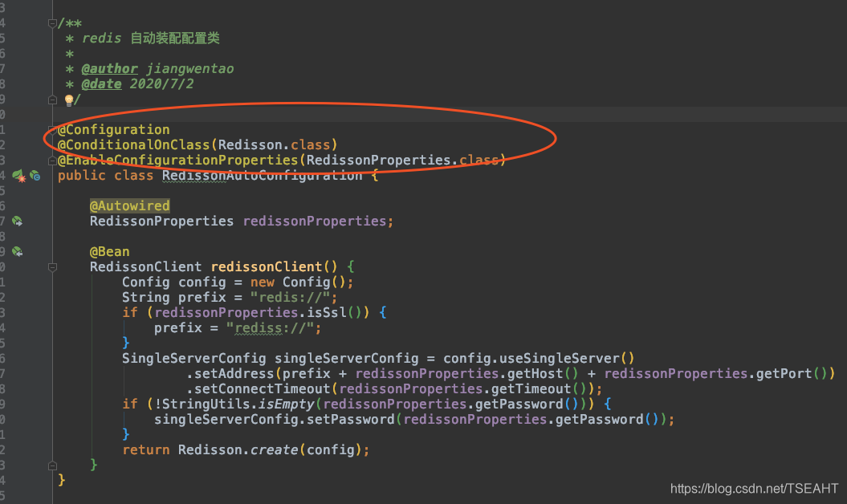Image resolution: width=847 pixels, height=504 pixels.
Task: Click the Spring class gutter icon with blue C
Action: click(x=35, y=175)
